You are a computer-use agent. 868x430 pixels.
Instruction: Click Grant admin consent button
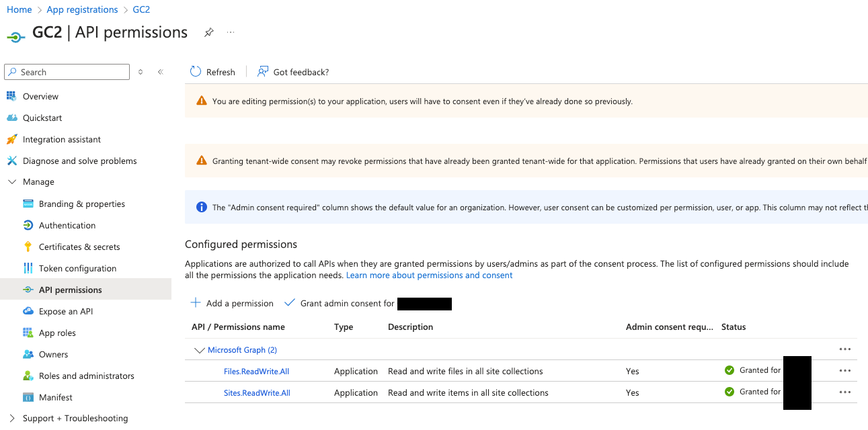[x=340, y=303]
